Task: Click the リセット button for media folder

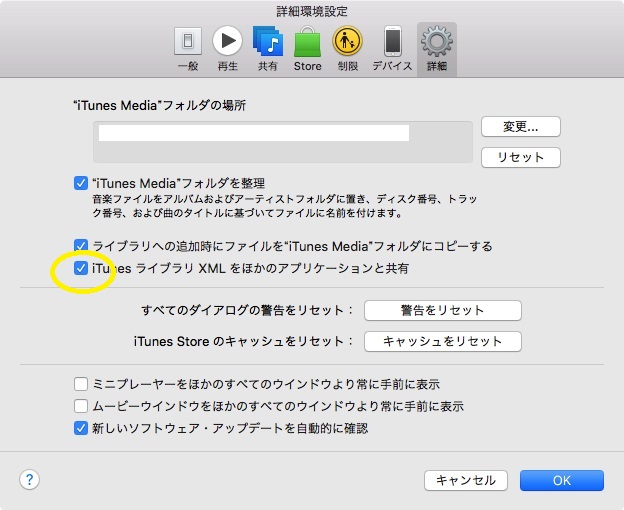Action: click(521, 157)
